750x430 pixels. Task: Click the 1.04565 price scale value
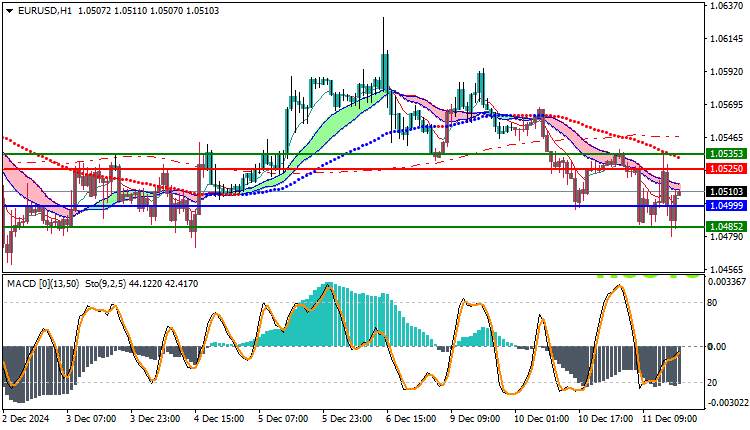(727, 269)
